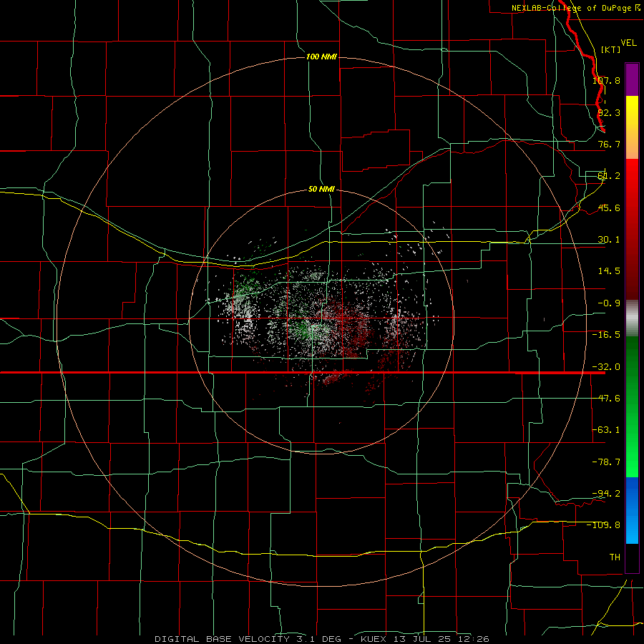Select the 45.6 value on the velocity scale
Image resolution: width=644 pixels, height=644 pixels.
click(x=609, y=208)
